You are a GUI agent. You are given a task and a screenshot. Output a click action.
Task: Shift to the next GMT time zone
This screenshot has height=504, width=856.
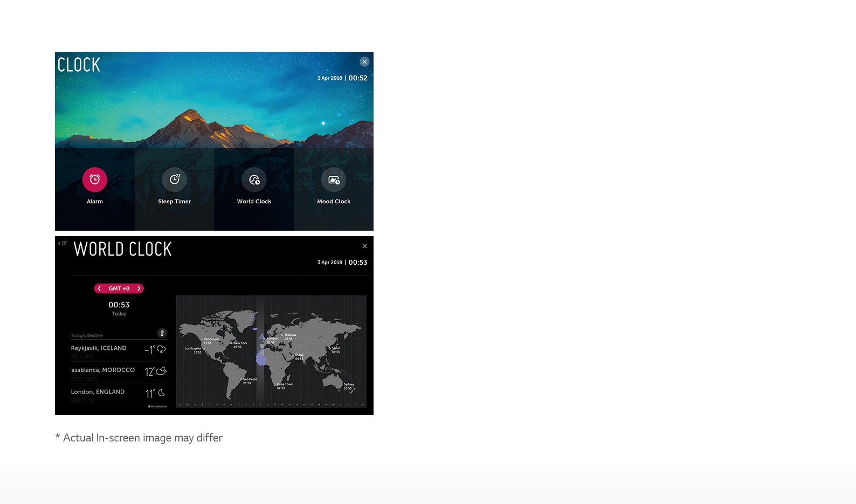click(x=139, y=288)
